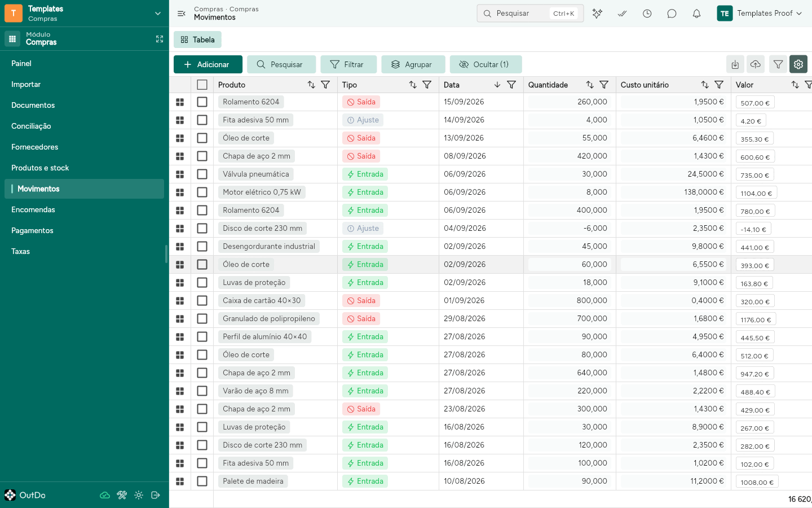The image size is (812, 508).
Task: Click the Custo unitário cell 138,0000 €
Action: [x=673, y=192]
